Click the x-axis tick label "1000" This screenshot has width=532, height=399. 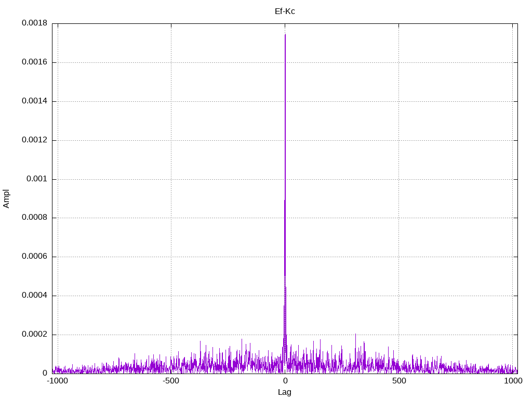tap(513, 381)
